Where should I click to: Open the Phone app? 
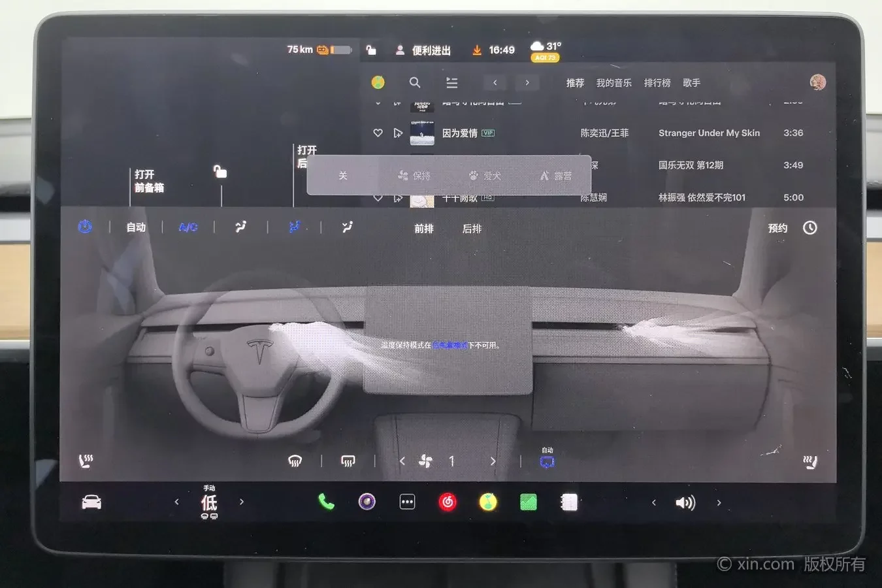click(x=326, y=502)
